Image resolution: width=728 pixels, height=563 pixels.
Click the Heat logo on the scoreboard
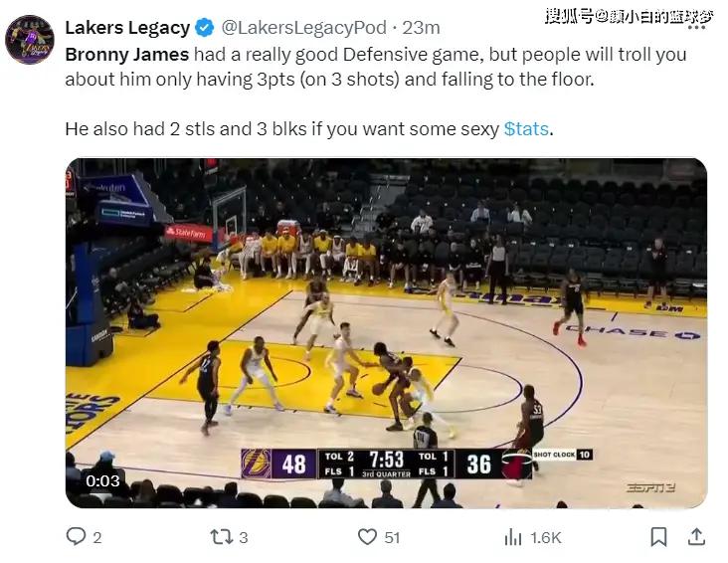point(515,464)
